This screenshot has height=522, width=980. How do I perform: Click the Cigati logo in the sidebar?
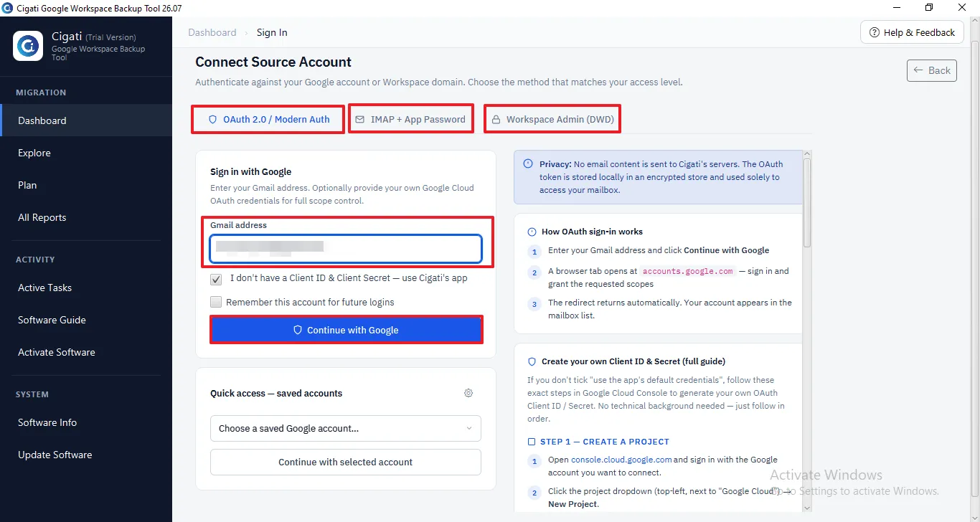click(x=28, y=46)
